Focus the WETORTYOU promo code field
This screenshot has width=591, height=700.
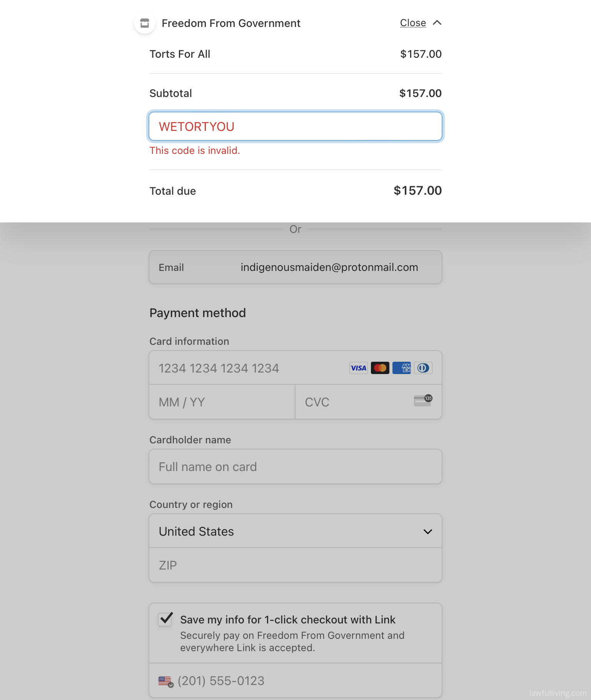click(295, 127)
